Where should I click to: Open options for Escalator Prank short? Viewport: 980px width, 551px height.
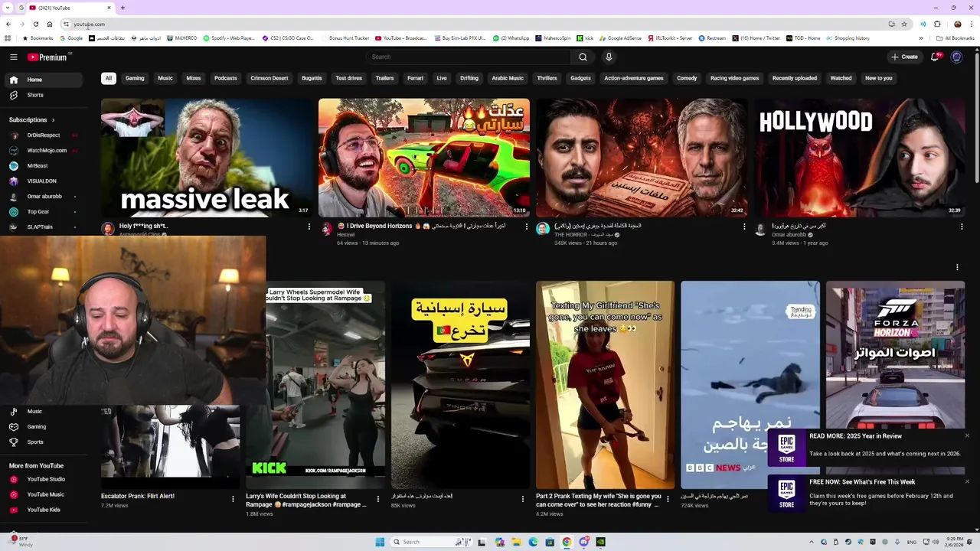(233, 499)
